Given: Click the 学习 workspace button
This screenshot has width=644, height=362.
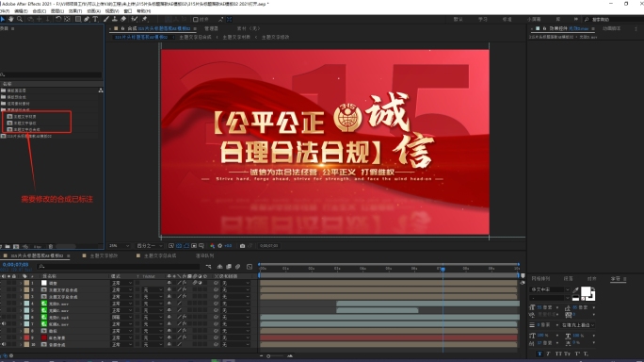Looking at the screenshot, I should [483, 20].
